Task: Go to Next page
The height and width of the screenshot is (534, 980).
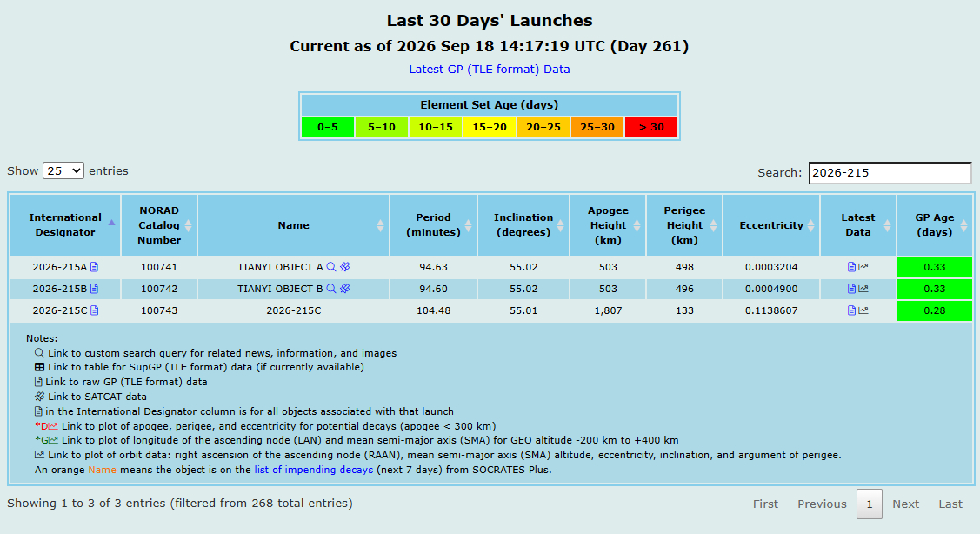Action: click(905, 504)
